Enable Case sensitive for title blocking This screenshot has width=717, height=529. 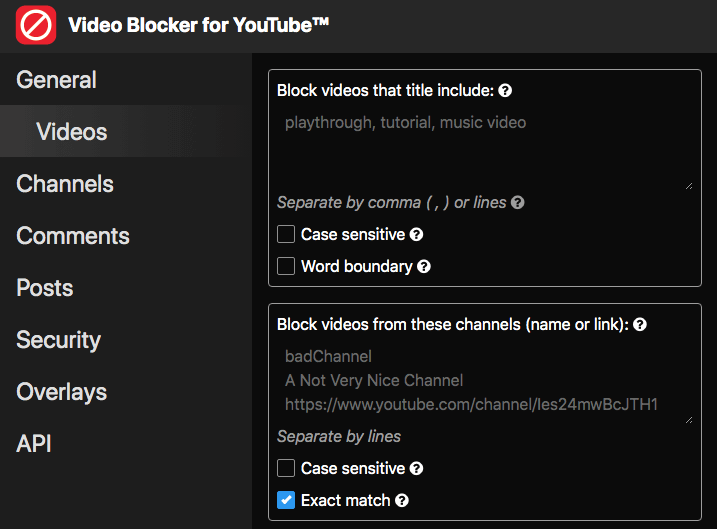click(286, 235)
